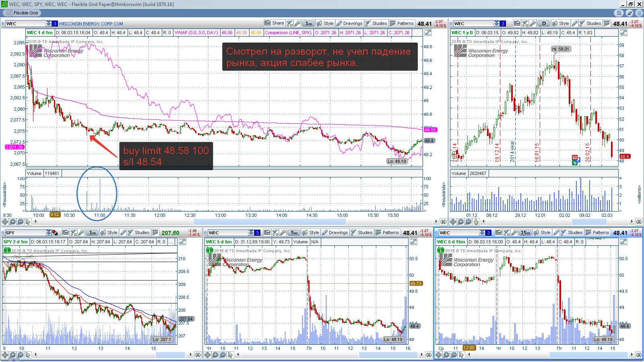Open the green info icon on the WEC 5m chart

(209, 250)
